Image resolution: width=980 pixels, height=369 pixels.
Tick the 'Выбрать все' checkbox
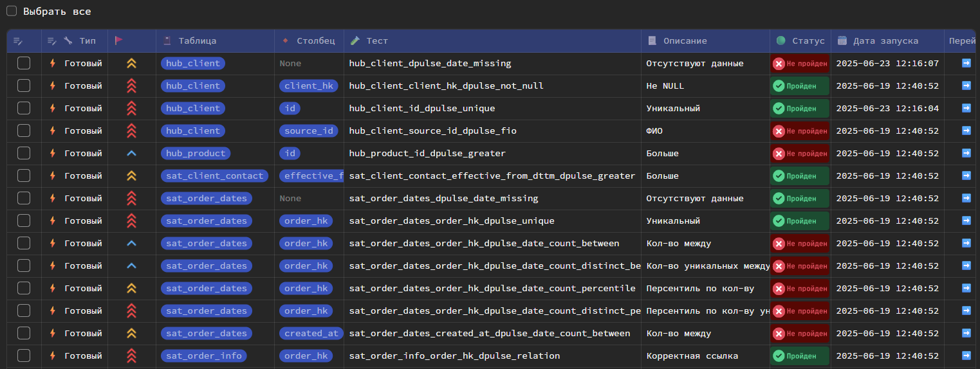[12, 11]
